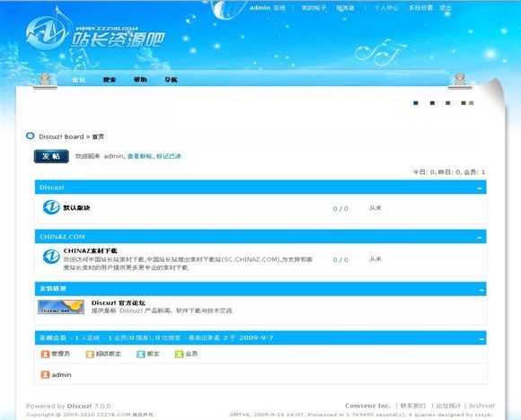Click the CHINAZ素材下载 forum icon
This screenshot has width=521, height=420.
click(51, 257)
